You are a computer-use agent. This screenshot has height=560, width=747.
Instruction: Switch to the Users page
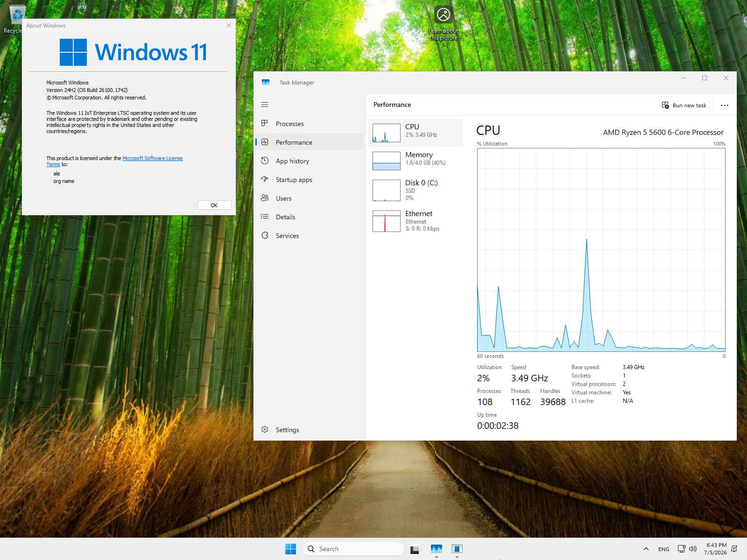point(310,198)
